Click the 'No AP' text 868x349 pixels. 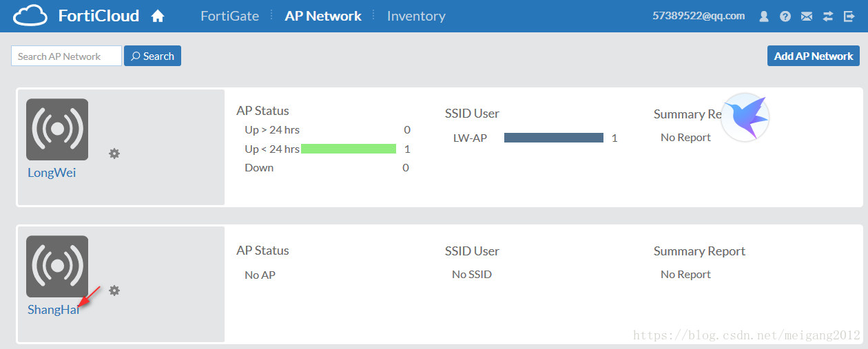(x=260, y=275)
